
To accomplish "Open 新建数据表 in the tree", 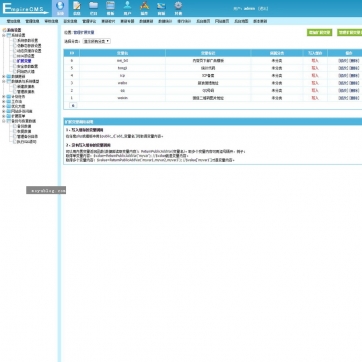I will (26, 86).
